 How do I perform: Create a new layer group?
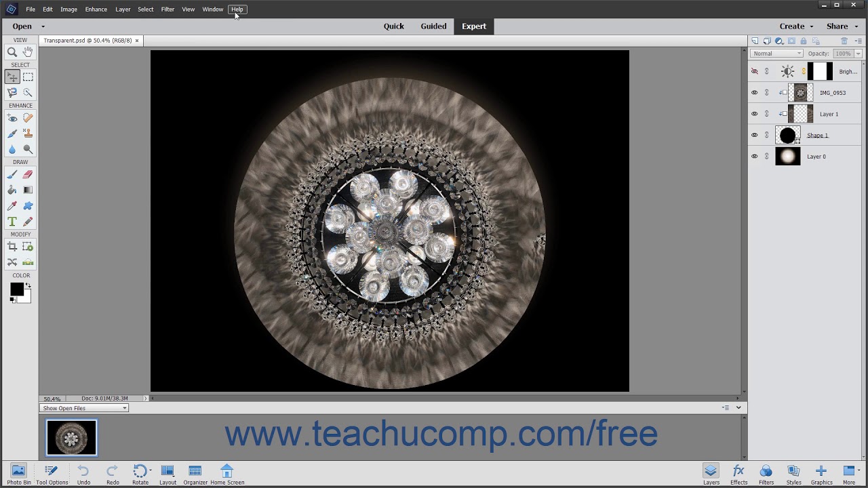(767, 41)
